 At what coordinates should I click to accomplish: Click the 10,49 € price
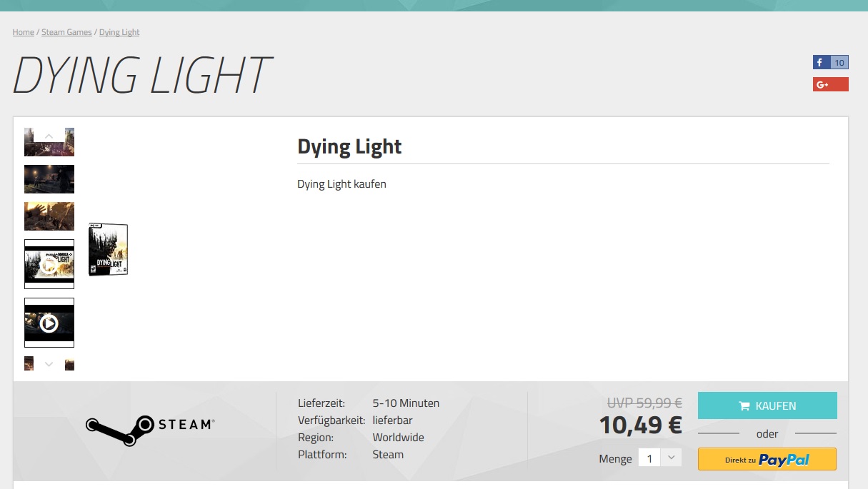[x=641, y=425]
